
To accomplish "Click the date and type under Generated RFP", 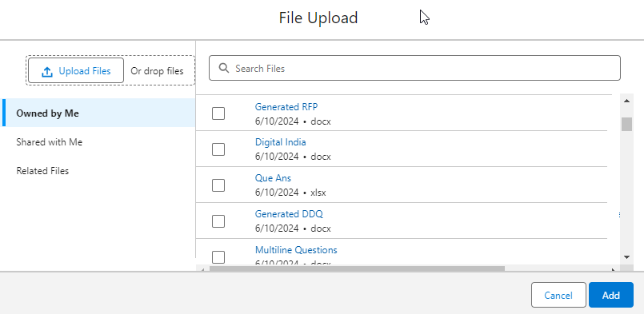I will click(x=293, y=121).
